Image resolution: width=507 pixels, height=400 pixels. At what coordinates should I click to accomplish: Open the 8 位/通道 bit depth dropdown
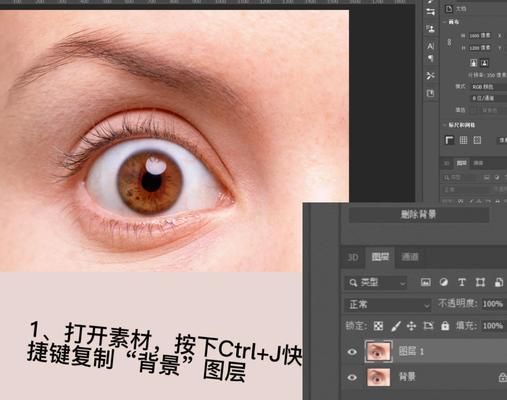(489, 98)
